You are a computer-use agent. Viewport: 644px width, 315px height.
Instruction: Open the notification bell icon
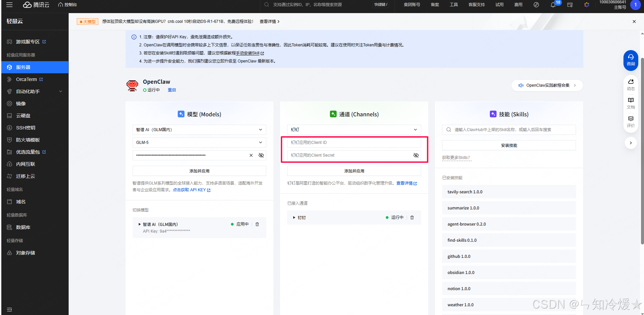pos(553,5)
